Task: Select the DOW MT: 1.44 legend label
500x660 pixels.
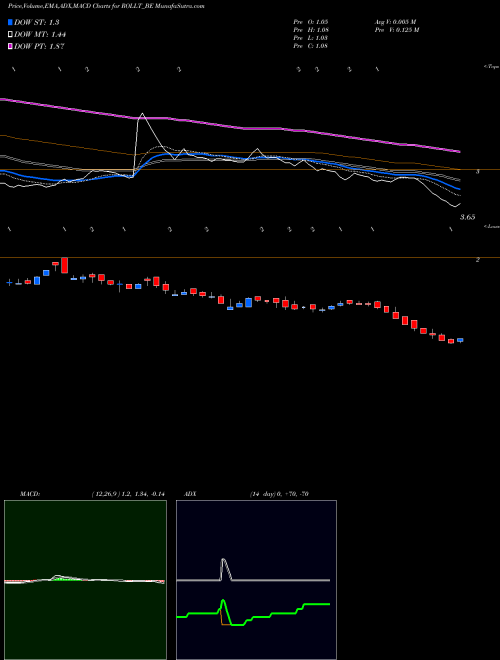Action: click(x=40, y=35)
